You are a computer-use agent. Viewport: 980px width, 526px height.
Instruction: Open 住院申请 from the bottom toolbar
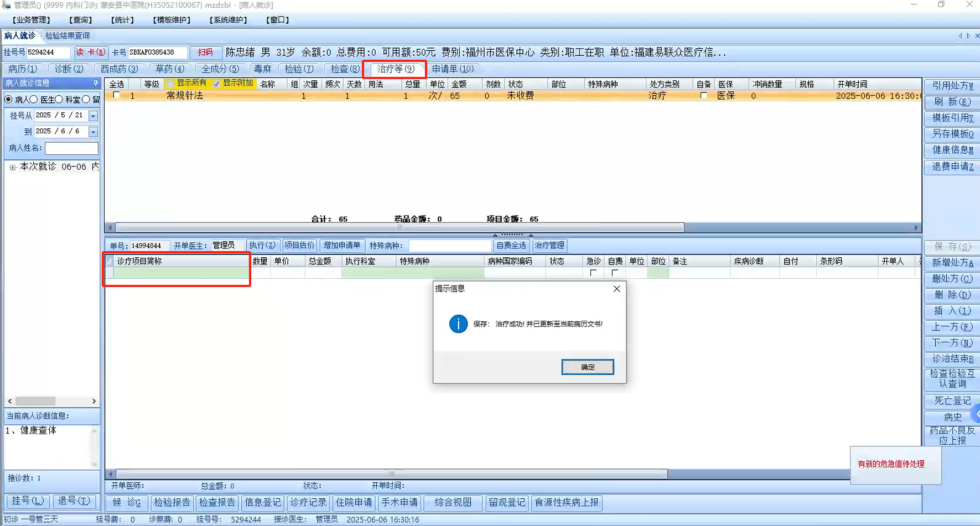coord(354,503)
